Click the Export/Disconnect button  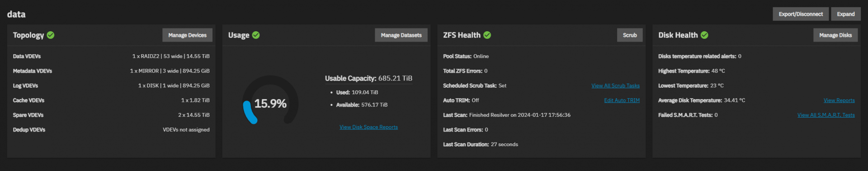(x=801, y=14)
